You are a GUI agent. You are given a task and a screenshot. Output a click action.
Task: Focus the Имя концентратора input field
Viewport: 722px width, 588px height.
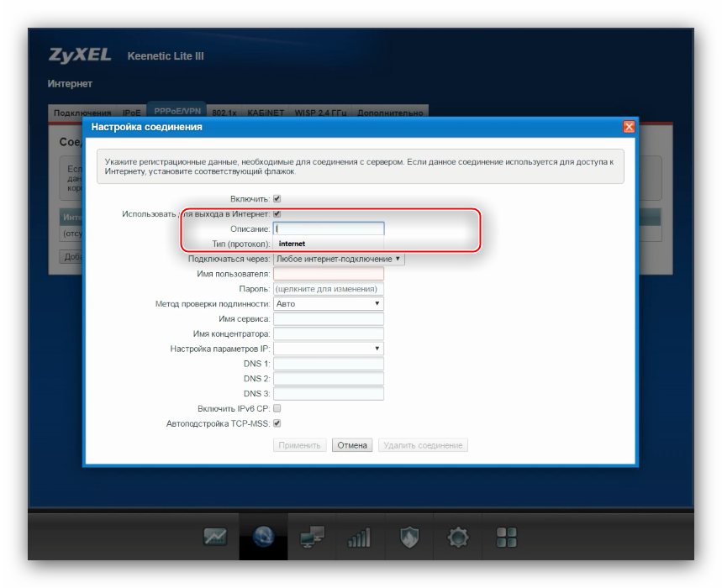[x=329, y=333]
